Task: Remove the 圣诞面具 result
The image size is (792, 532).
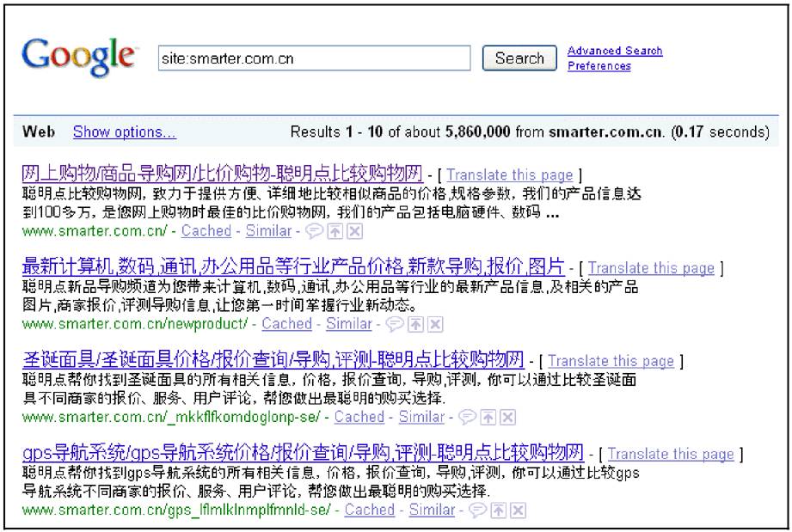Action: (x=507, y=417)
